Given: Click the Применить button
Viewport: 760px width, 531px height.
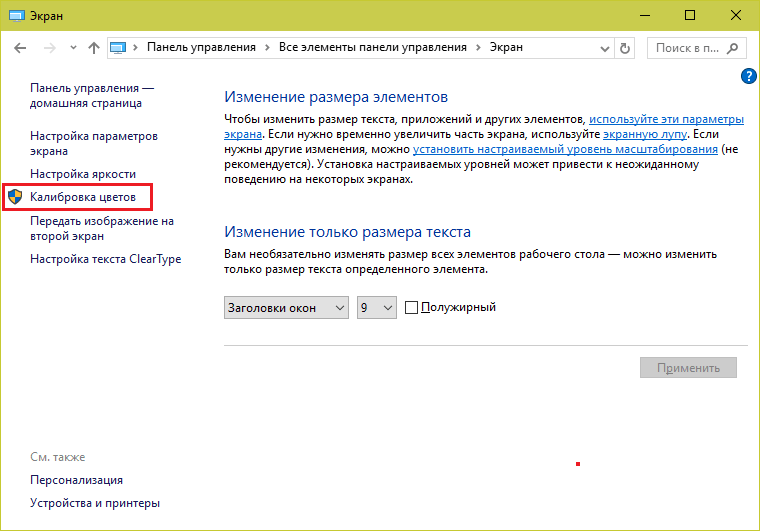Looking at the screenshot, I should click(x=688, y=367).
